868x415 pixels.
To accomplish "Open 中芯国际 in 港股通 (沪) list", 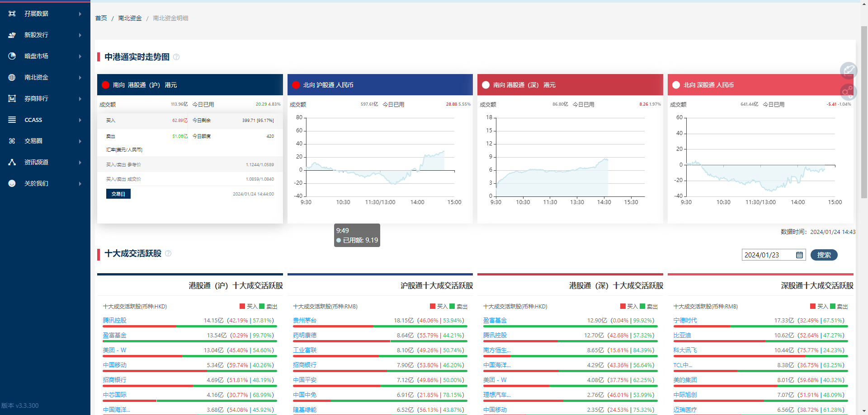I will point(114,395).
